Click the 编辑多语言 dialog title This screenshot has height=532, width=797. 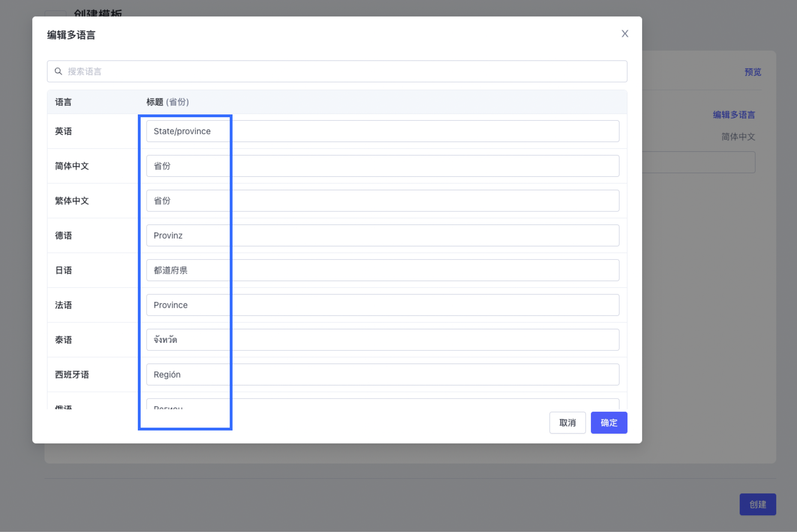71,35
